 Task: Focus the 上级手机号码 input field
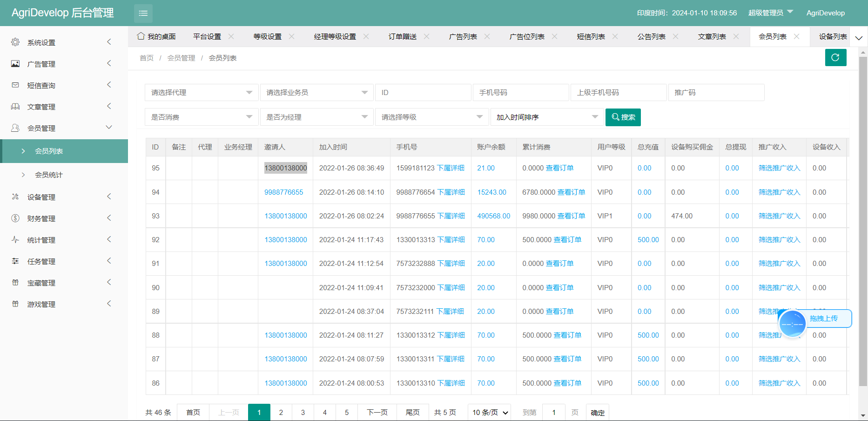click(619, 92)
